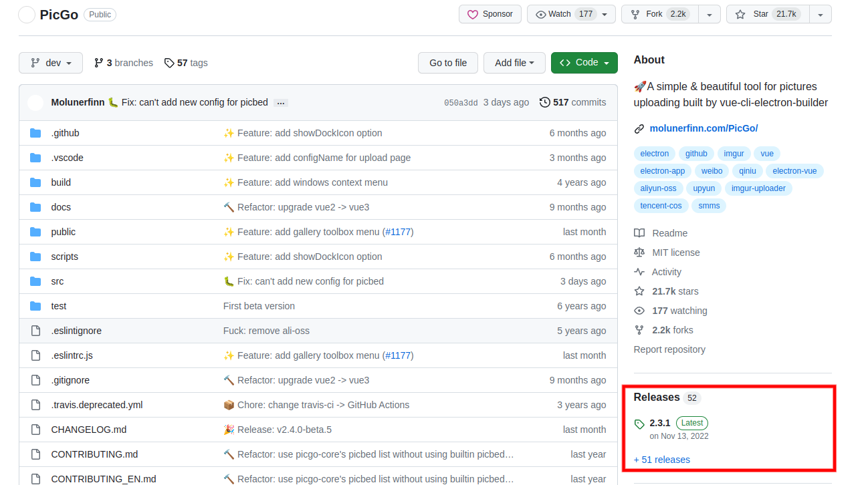The width and height of the screenshot is (868, 485).
Task: Open the .github folder
Action: tap(65, 133)
